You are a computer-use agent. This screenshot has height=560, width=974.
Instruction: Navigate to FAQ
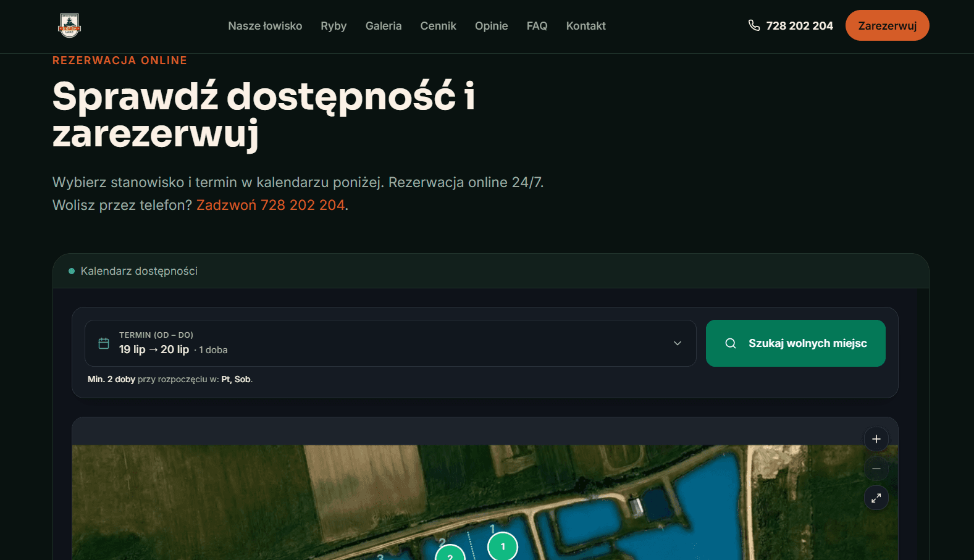point(537,26)
